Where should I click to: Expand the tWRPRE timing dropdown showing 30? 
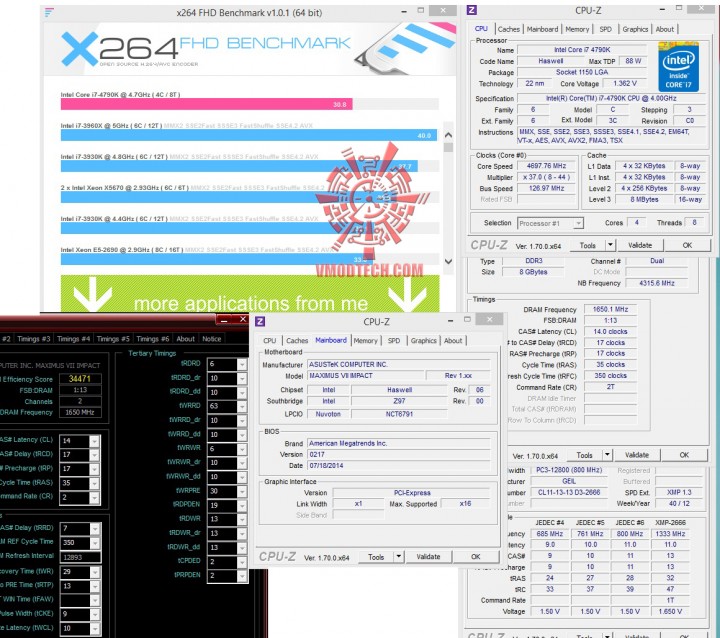pos(242,491)
